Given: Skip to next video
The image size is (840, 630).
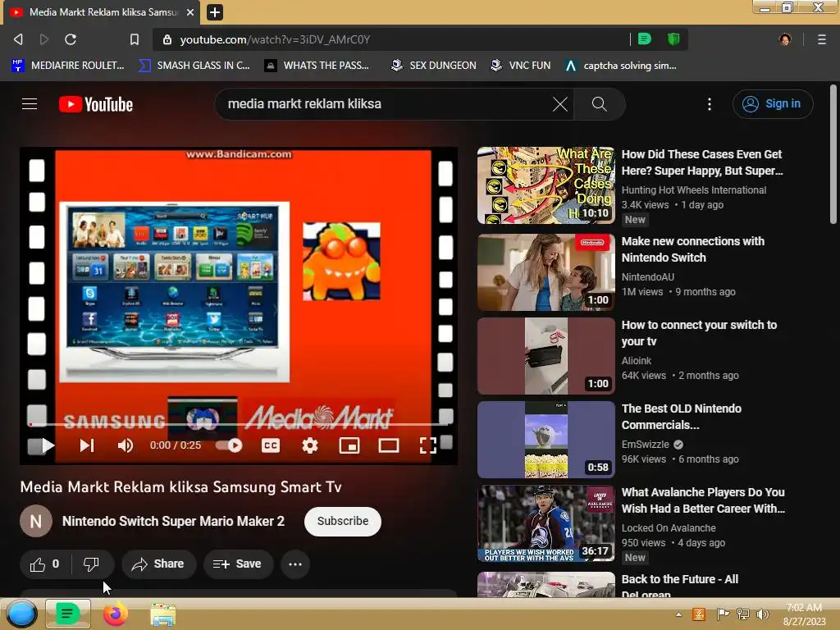Looking at the screenshot, I should point(87,445).
